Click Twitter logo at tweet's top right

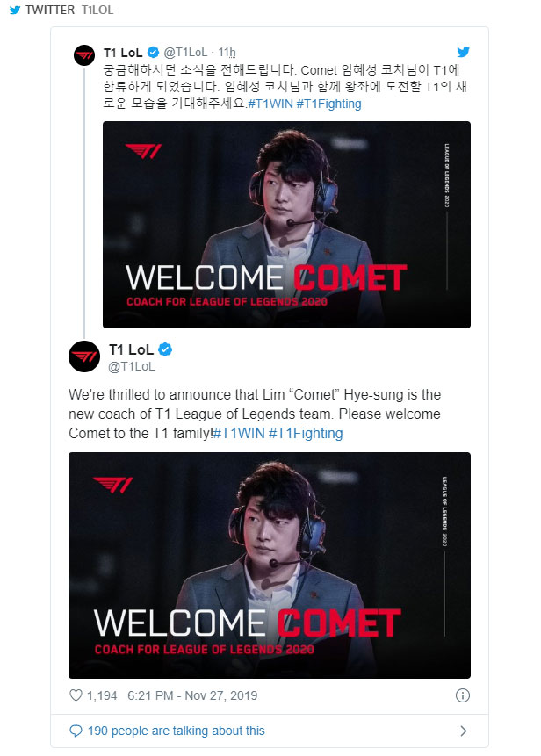[464, 52]
